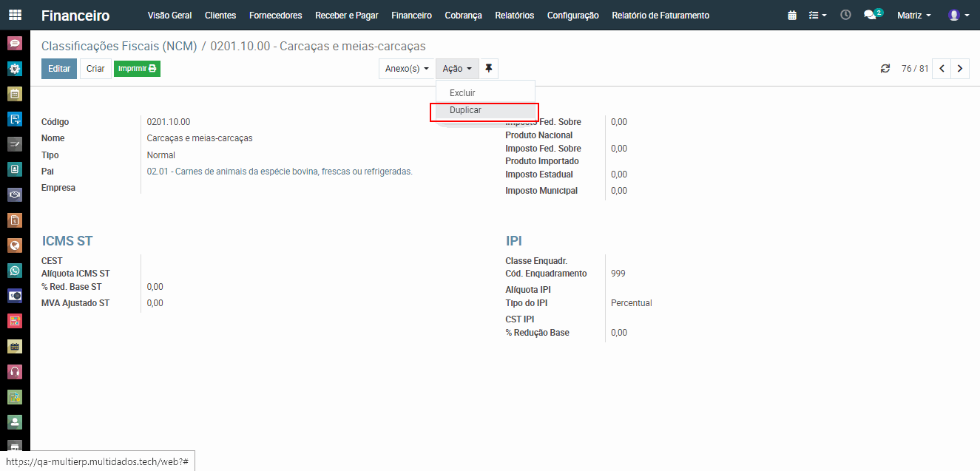Screen dimensions: 980x471
Task: Go to the next record arrow
Action: pyautogui.click(x=960, y=69)
